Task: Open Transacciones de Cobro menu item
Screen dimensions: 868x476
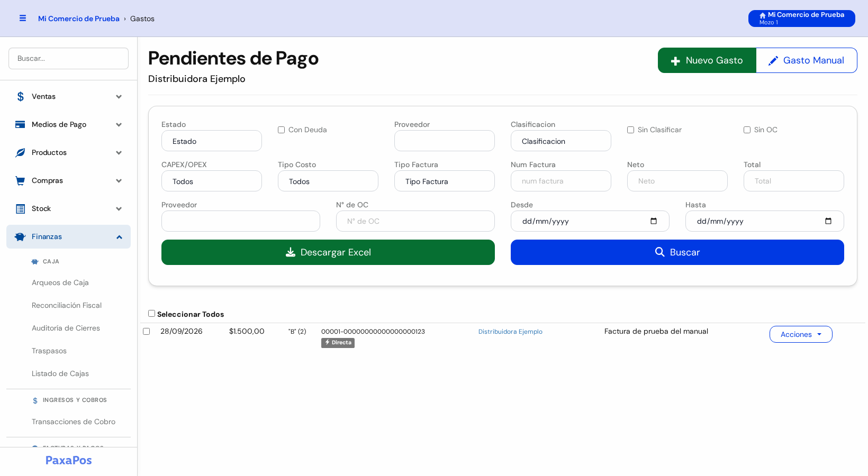Action: click(x=74, y=422)
